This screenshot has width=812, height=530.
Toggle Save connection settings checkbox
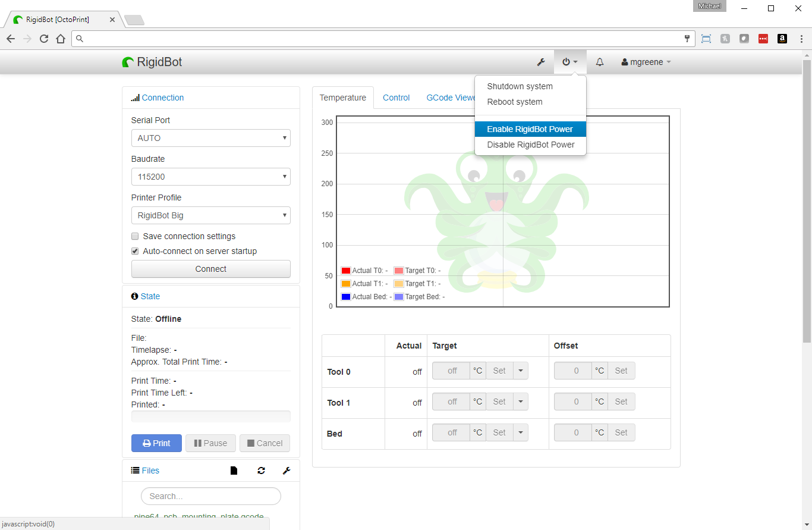[135, 236]
